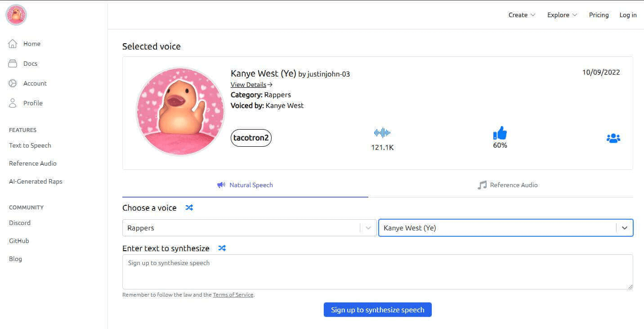
Task: Switch to the Natural Speech tab
Action: 245,185
